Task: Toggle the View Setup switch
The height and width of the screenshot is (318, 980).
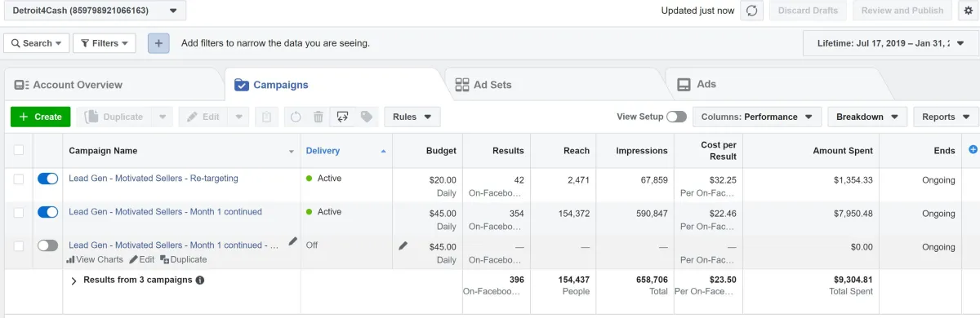Action: tap(676, 117)
